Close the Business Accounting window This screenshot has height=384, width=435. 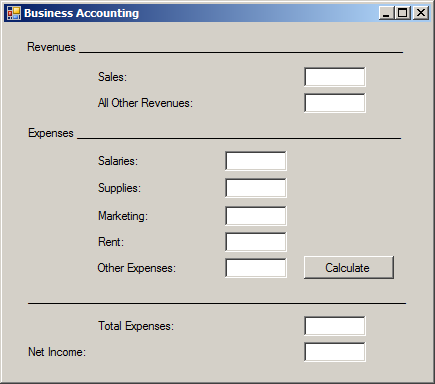421,13
